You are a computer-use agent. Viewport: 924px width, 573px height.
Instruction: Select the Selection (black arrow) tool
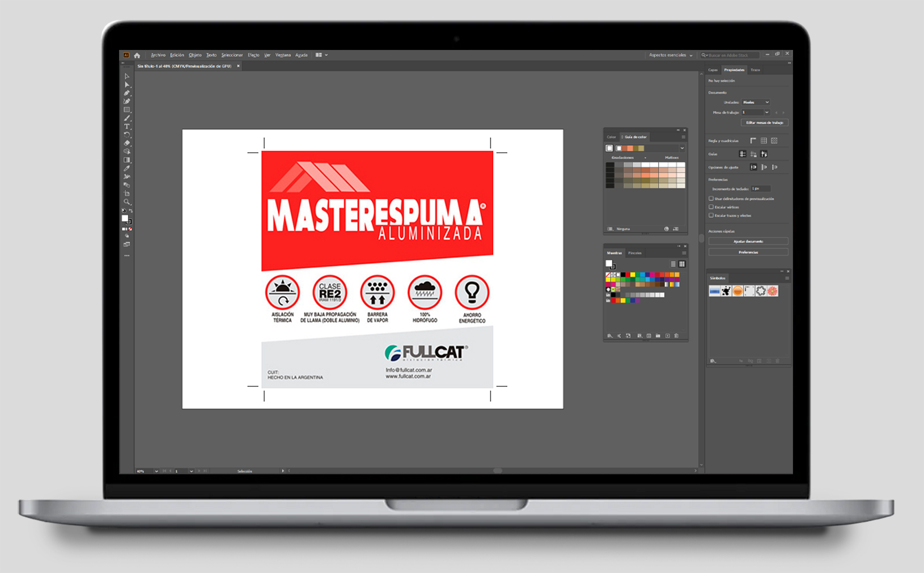127,76
